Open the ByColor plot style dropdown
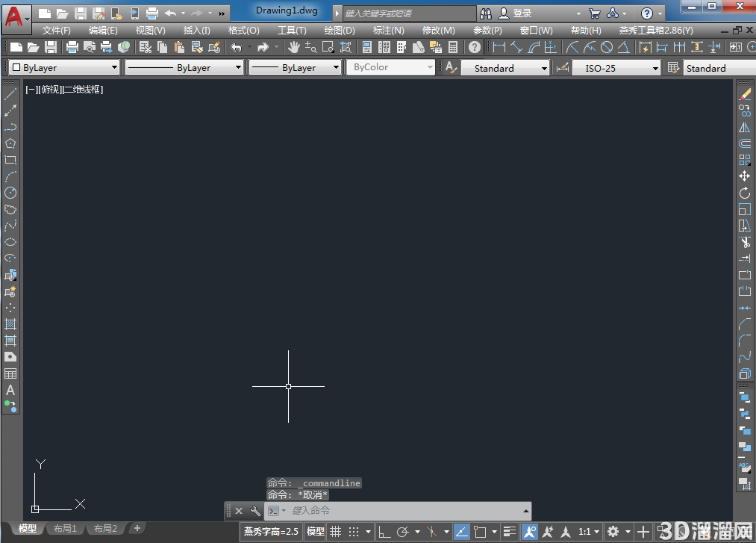 coord(390,67)
